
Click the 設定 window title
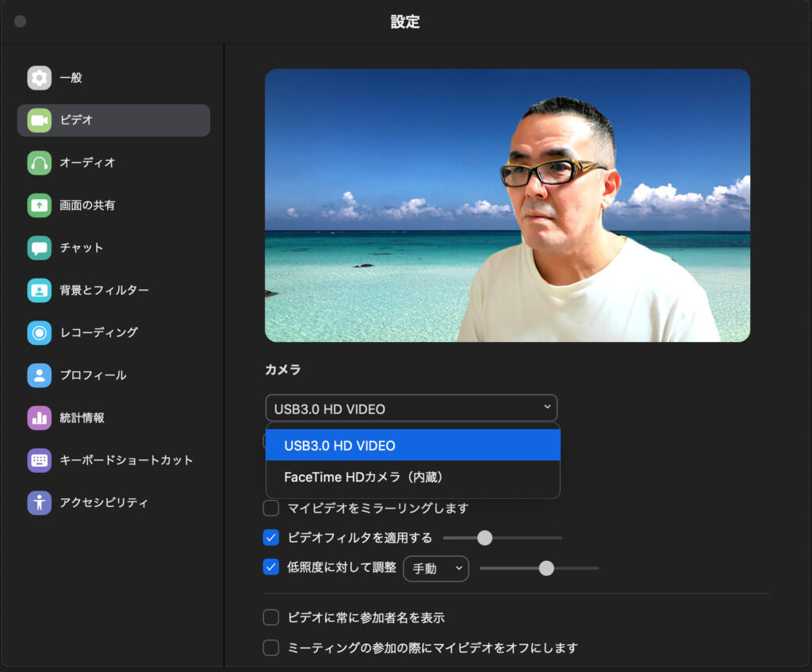click(x=405, y=21)
